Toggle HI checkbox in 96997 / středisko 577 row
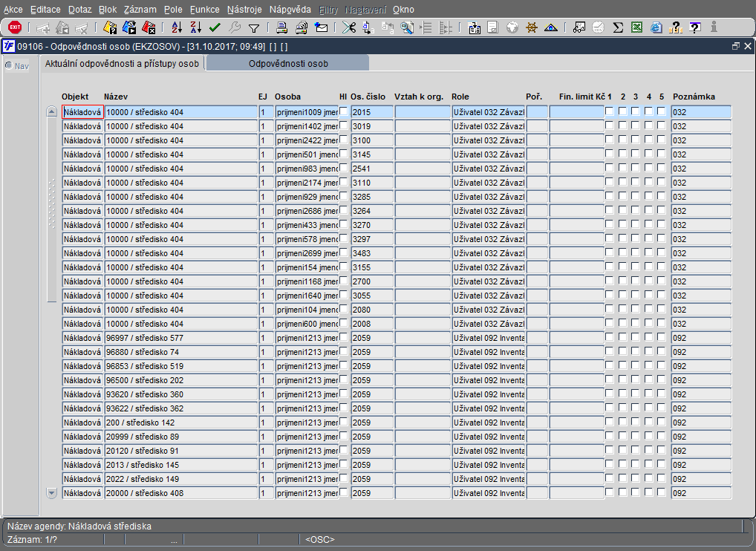The width and height of the screenshot is (756, 551). point(344,337)
